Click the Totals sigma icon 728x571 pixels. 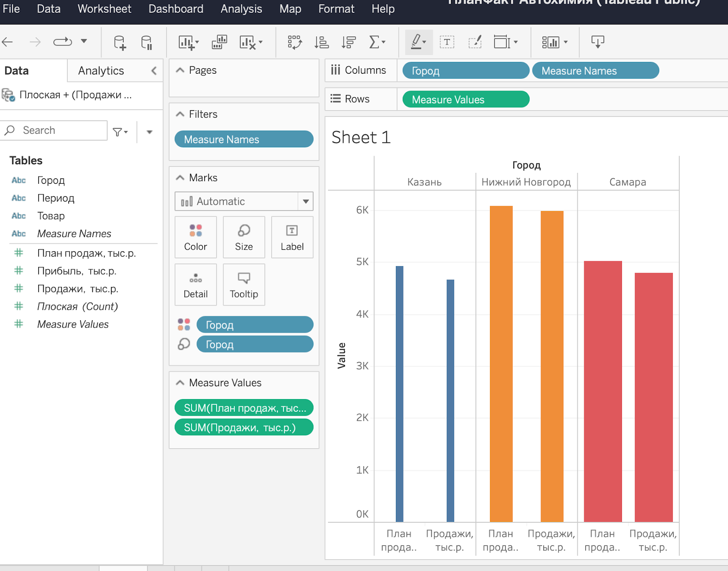click(374, 42)
